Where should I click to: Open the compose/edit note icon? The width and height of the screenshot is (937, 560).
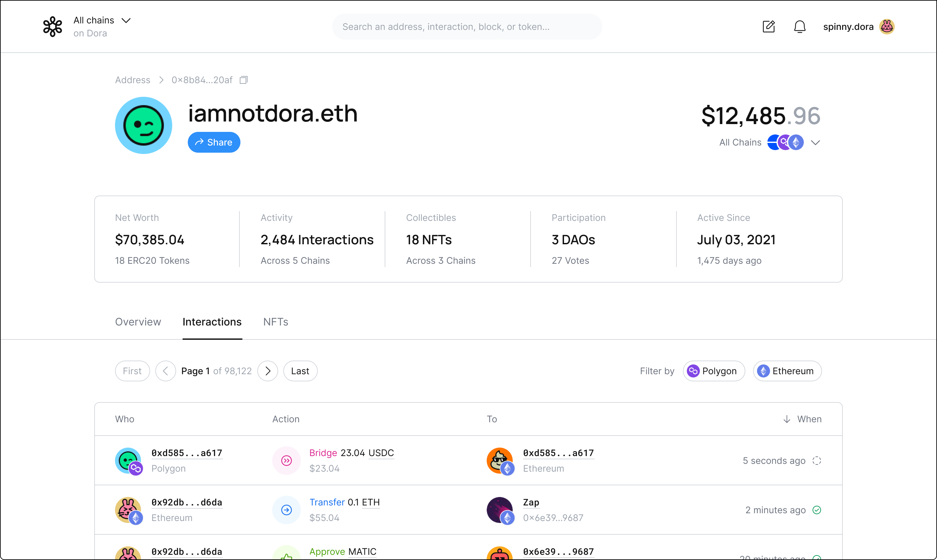[x=768, y=26]
